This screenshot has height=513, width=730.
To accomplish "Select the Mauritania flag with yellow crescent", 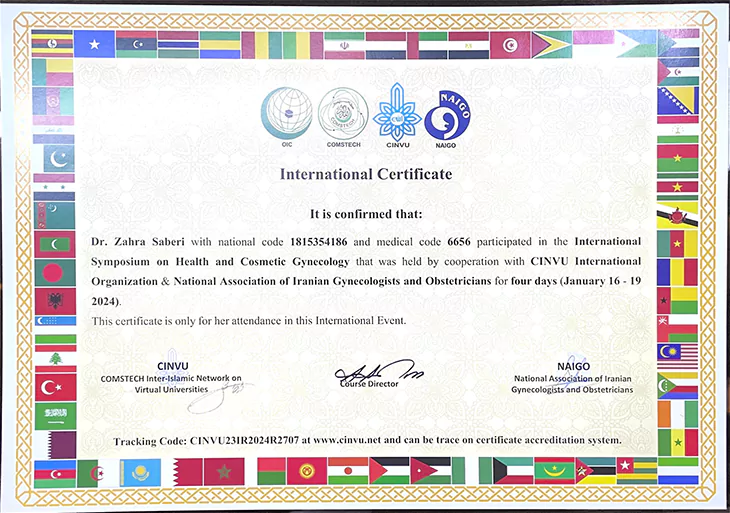I will coord(554,471).
